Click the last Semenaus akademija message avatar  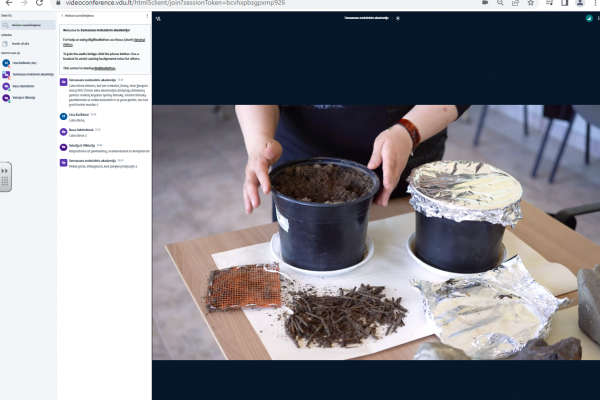point(64,163)
